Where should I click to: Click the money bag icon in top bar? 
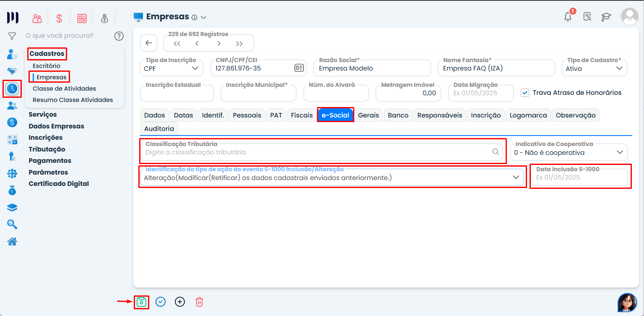click(x=104, y=18)
